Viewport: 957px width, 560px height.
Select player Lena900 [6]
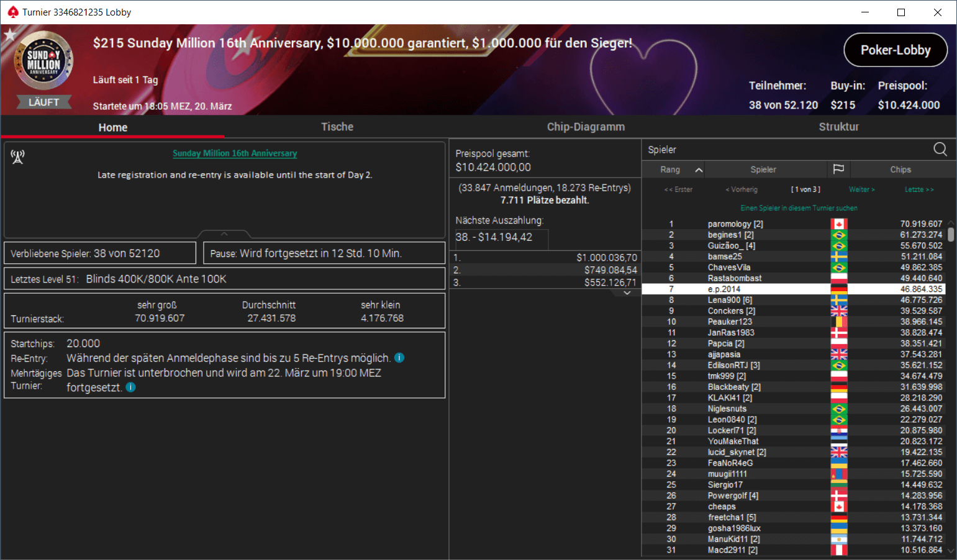click(730, 300)
